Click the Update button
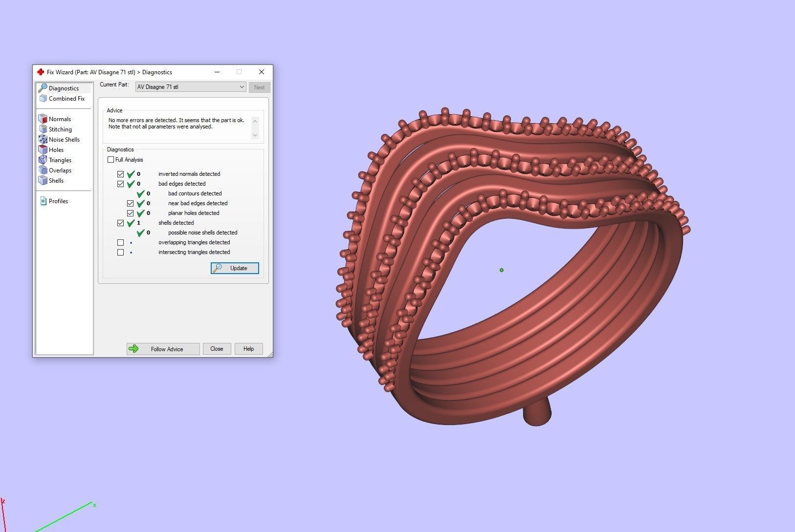The image size is (795, 532). pos(235,268)
